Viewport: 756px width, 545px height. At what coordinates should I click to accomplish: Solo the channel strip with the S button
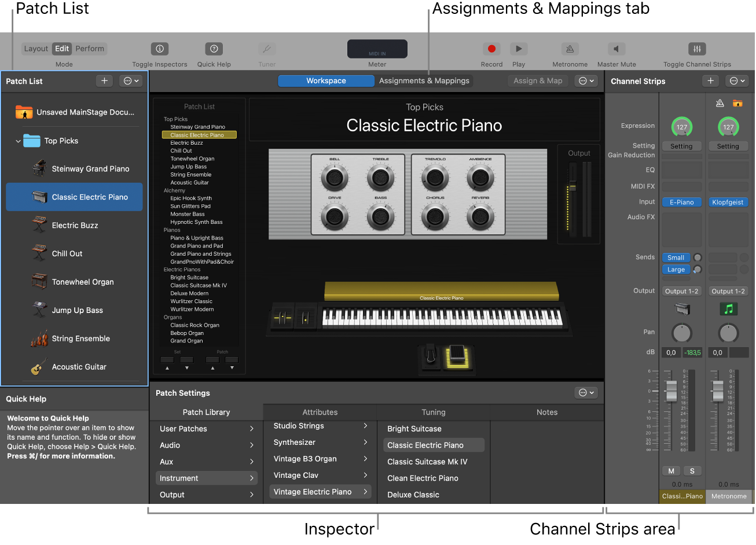pos(692,470)
